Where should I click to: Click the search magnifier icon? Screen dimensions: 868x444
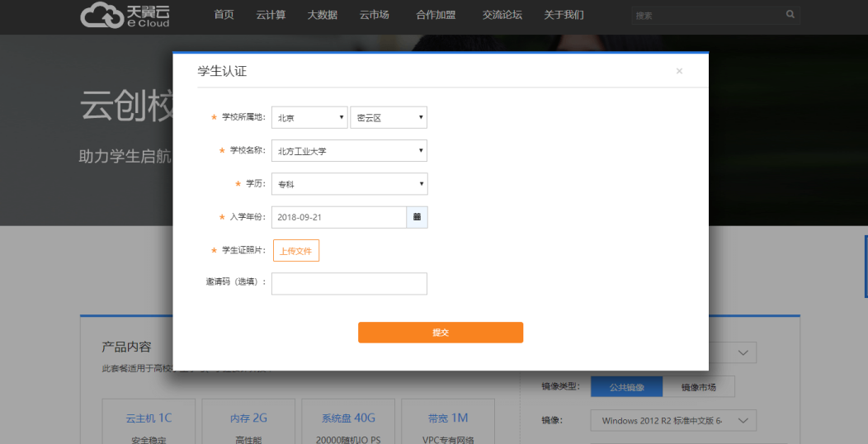790,15
